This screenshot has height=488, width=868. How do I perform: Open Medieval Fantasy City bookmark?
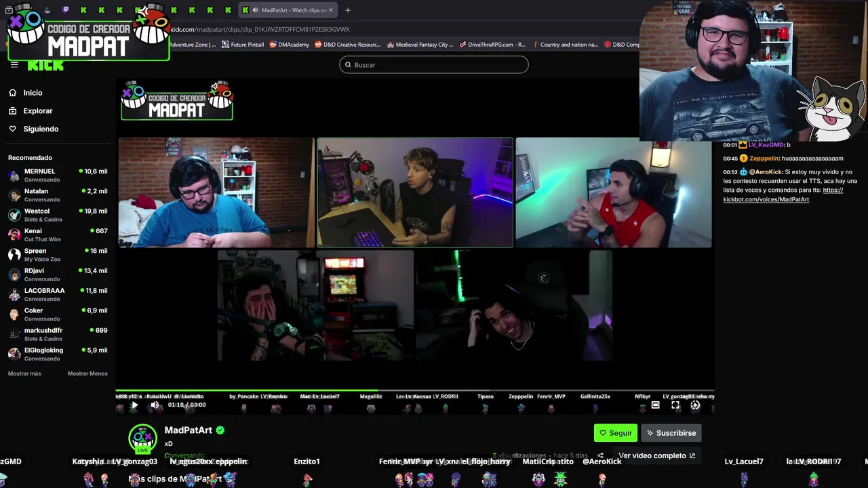coord(420,45)
